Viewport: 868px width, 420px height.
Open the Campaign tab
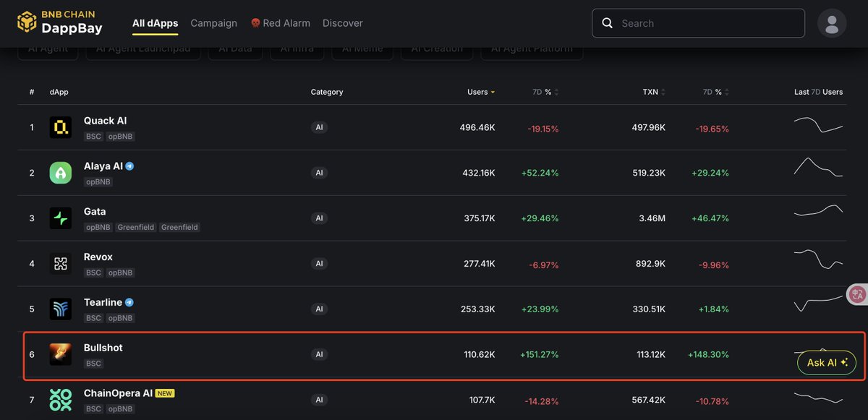(213, 23)
